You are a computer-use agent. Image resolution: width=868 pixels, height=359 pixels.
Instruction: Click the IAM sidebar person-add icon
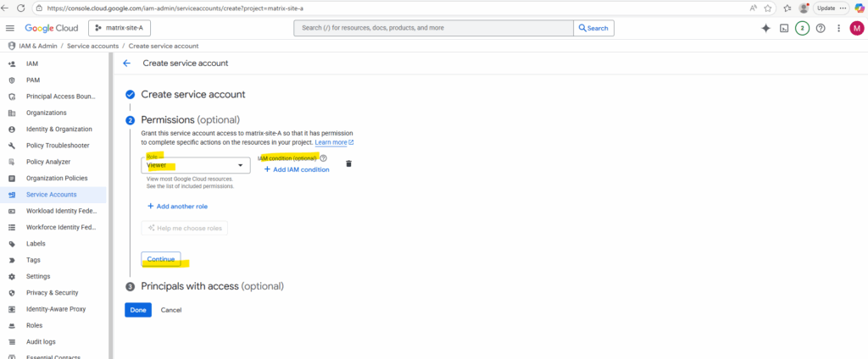point(12,64)
